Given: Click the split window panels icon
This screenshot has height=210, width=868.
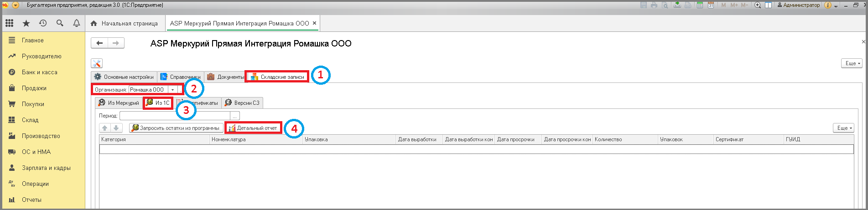Looking at the screenshot, I should pyautogui.click(x=769, y=5).
